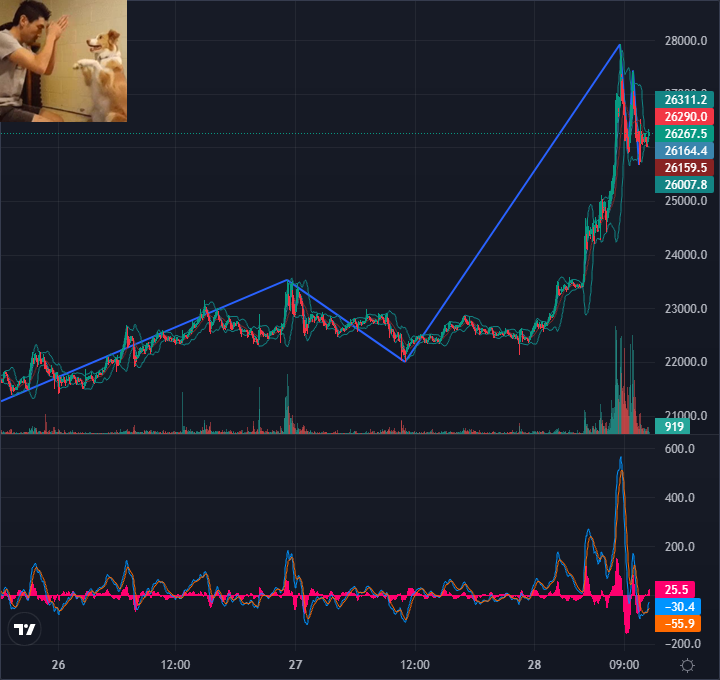Image resolution: width=720 pixels, height=680 pixels.
Task: Click the 22000.0 price axis label
Action: [686, 362]
